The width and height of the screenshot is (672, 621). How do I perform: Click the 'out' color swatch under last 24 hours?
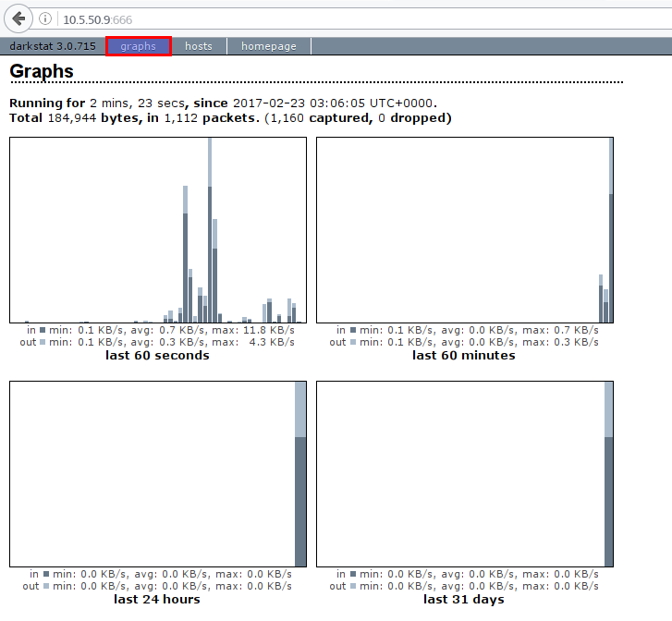click(x=46, y=586)
